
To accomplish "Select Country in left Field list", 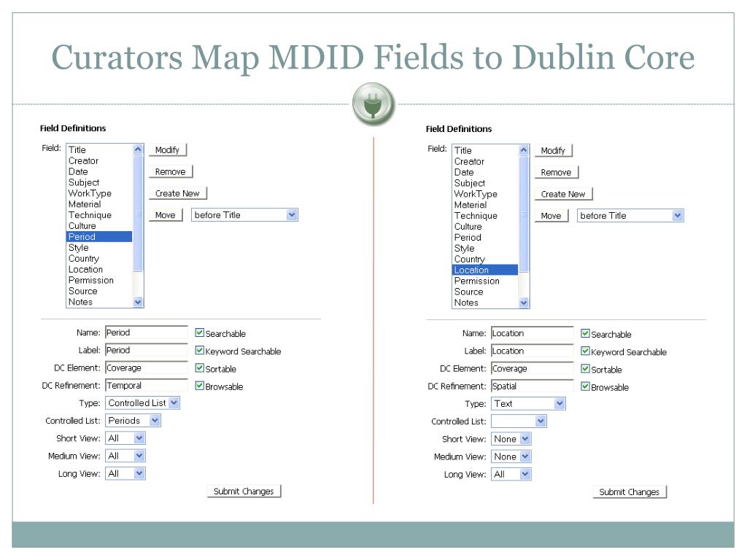I will coord(99,259).
